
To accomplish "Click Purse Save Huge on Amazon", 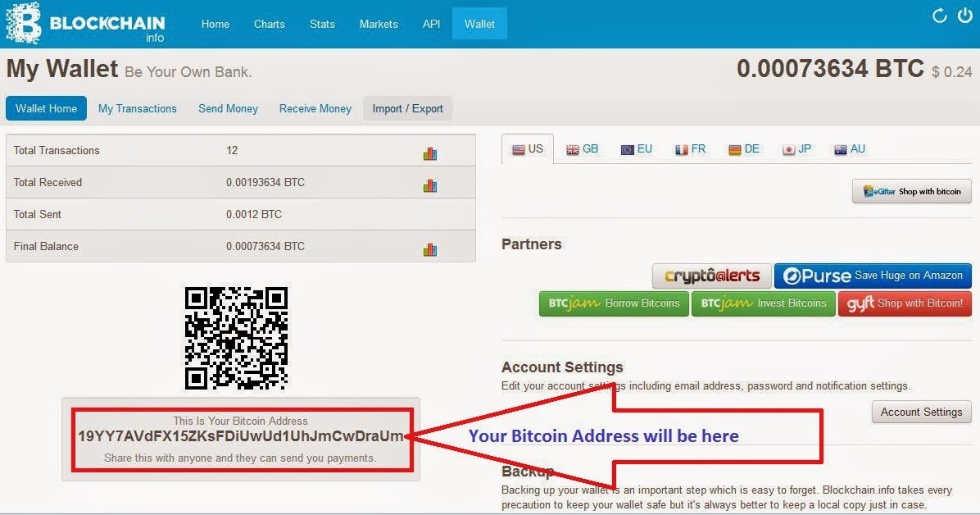I will (x=873, y=276).
